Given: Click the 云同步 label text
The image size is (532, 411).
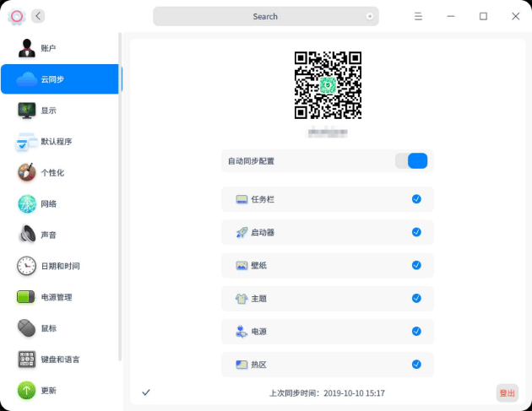Looking at the screenshot, I should pyautogui.click(x=52, y=79).
